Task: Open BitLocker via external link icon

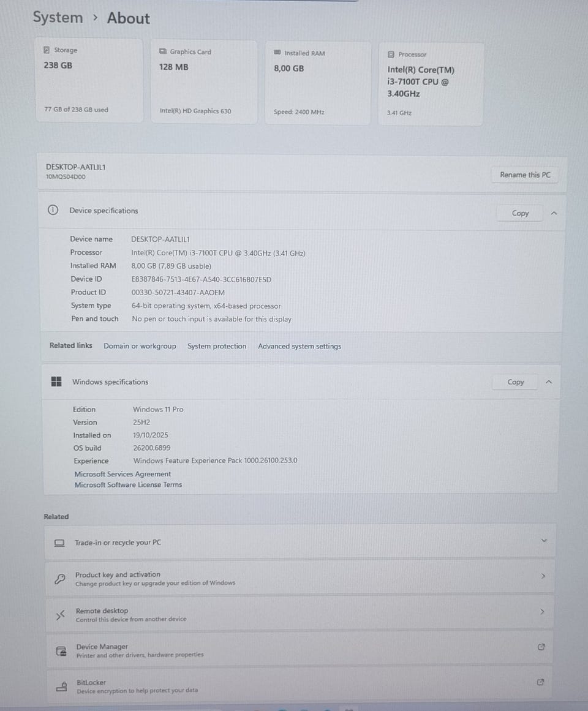Action: 540,682
